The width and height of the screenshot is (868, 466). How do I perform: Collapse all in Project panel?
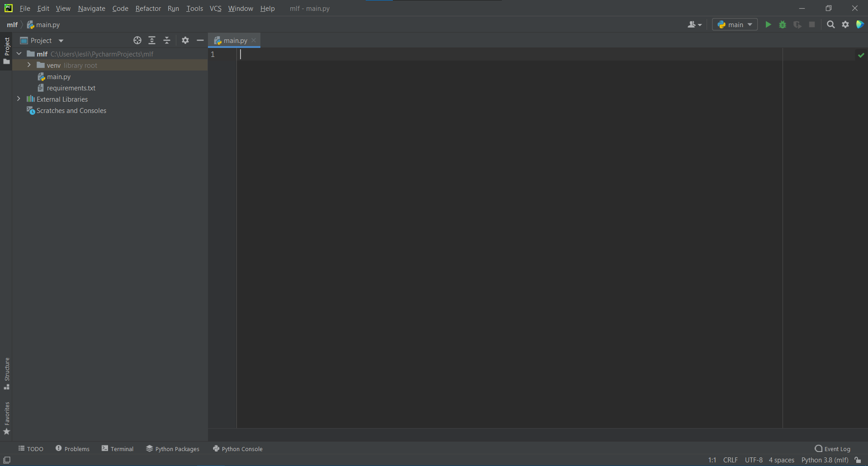click(167, 40)
